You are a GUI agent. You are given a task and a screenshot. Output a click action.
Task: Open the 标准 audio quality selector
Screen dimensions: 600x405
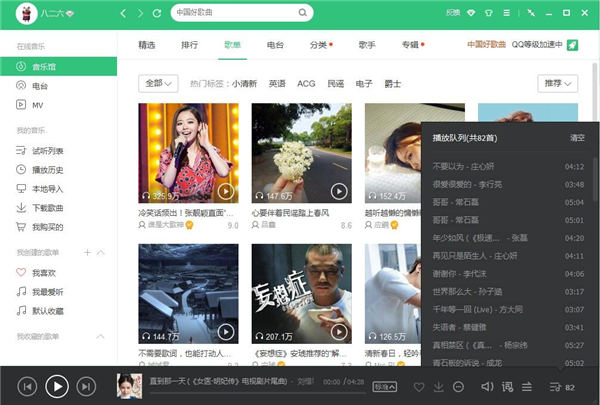385,387
